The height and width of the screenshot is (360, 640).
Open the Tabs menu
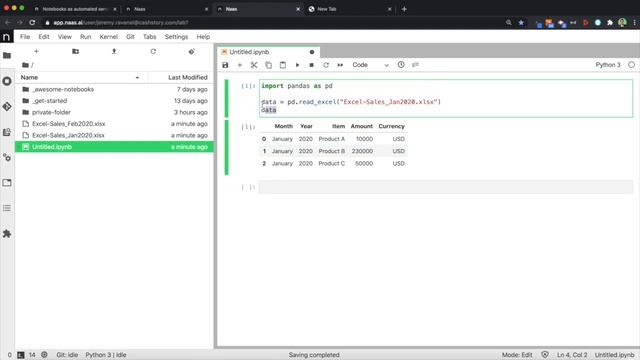[x=149, y=37]
